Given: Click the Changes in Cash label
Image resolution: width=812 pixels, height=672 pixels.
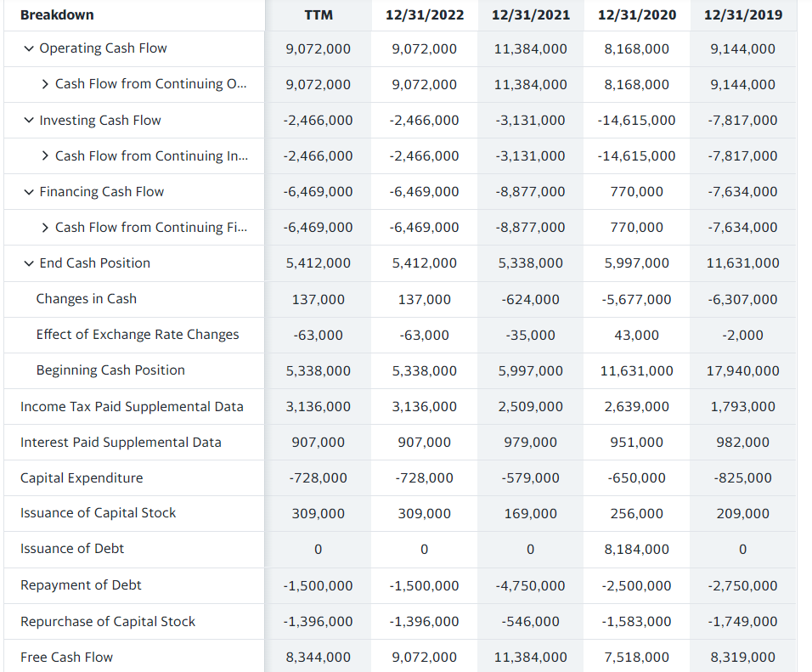Looking at the screenshot, I should (x=87, y=299).
